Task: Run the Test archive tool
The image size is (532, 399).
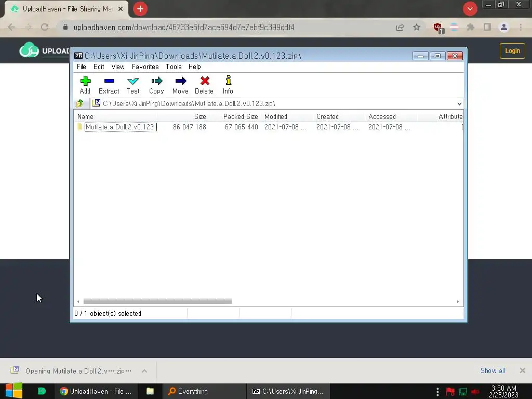Action: [x=132, y=85]
